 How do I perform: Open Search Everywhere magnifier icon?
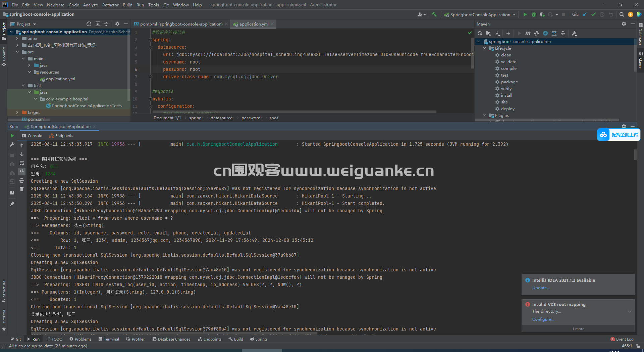click(622, 14)
